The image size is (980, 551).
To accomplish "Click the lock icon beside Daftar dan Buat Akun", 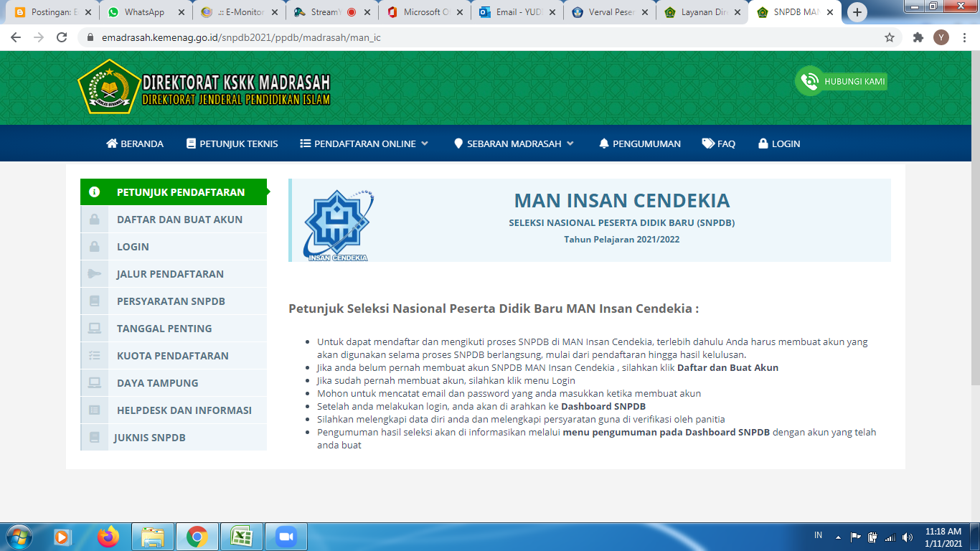I will coord(94,220).
